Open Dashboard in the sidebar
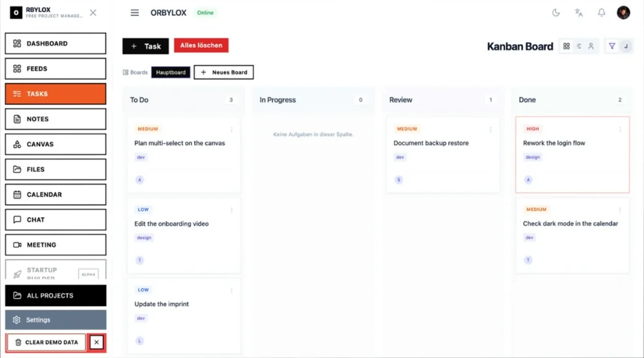Screen dimensions: 644x358 56,44
